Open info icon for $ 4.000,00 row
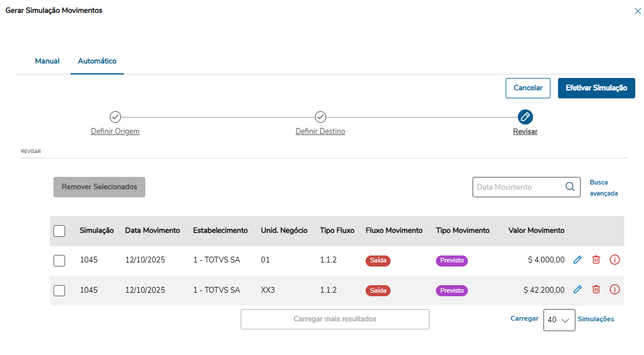This screenshot has height=355, width=644. click(615, 260)
